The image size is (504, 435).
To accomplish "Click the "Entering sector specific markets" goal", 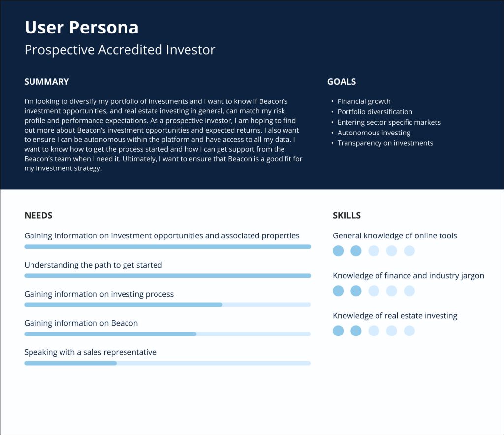I will coord(389,122).
